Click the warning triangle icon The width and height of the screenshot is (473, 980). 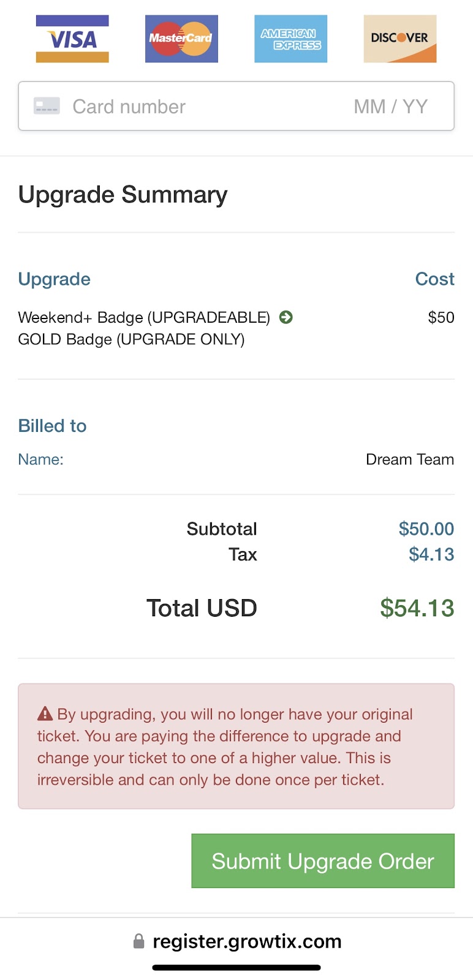click(45, 714)
